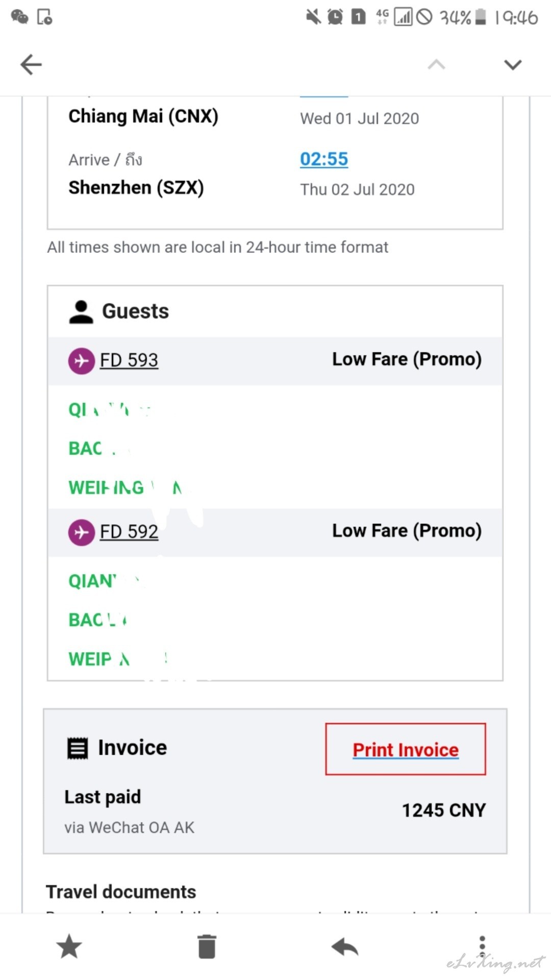
Task: Open the Print Invoice link
Action: point(406,750)
